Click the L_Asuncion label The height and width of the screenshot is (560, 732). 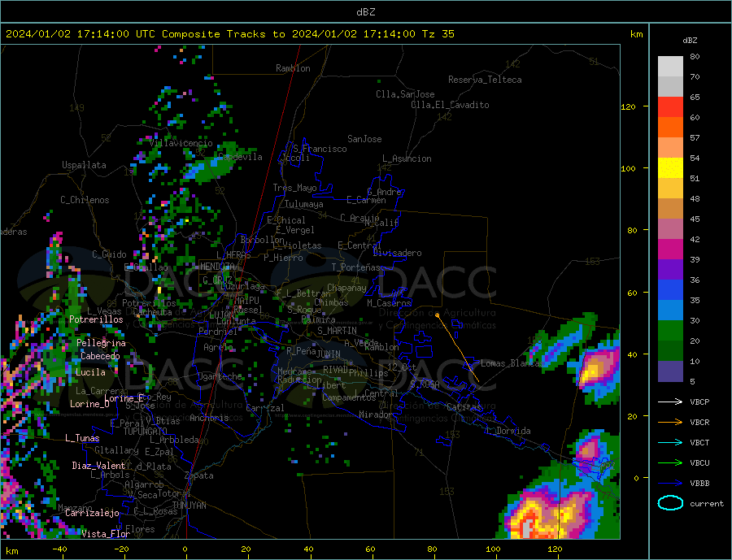pyautogui.click(x=407, y=158)
